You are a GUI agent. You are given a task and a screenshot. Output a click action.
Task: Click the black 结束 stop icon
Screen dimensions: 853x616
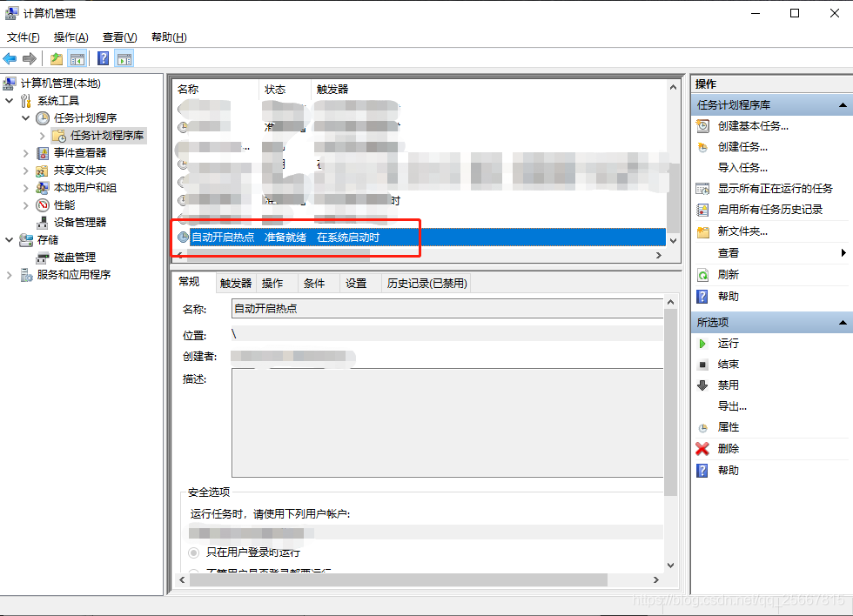(x=702, y=365)
